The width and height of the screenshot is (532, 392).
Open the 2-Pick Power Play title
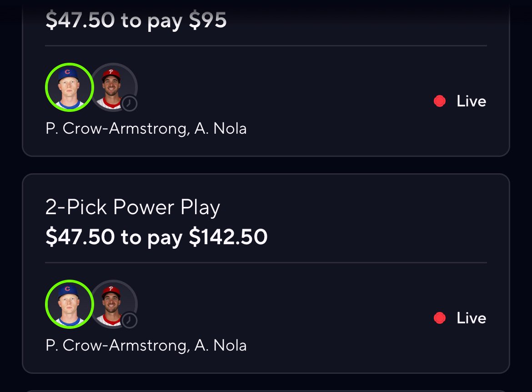click(x=133, y=207)
